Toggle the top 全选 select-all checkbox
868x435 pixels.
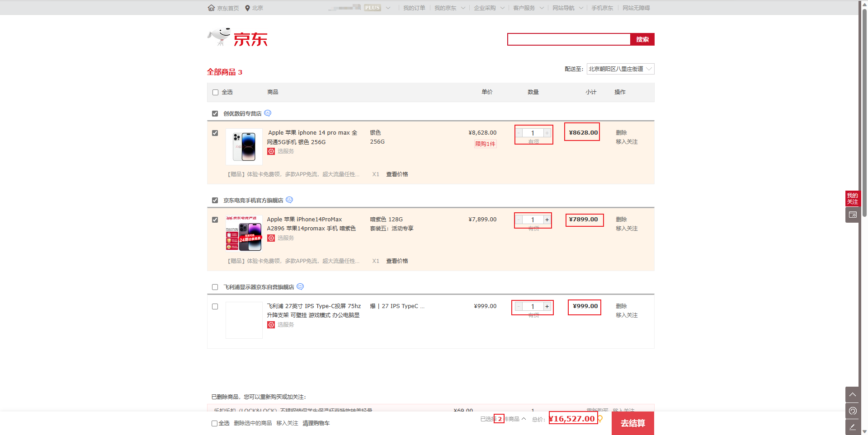point(215,92)
